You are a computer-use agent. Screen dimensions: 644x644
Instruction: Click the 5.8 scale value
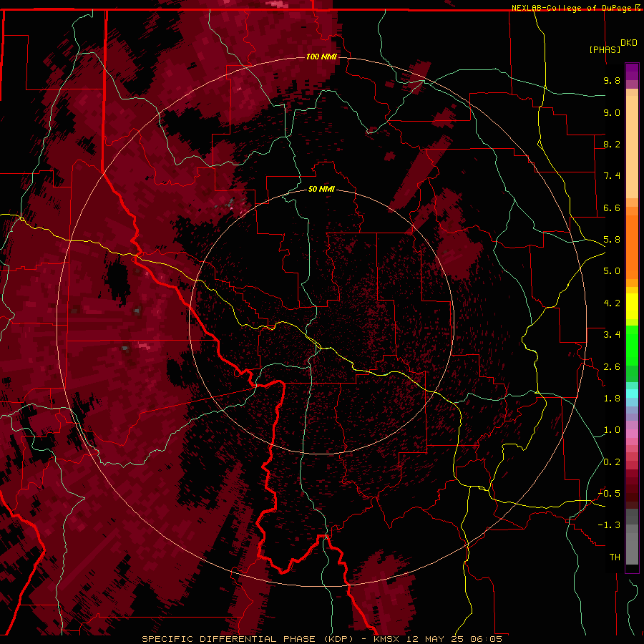point(612,240)
